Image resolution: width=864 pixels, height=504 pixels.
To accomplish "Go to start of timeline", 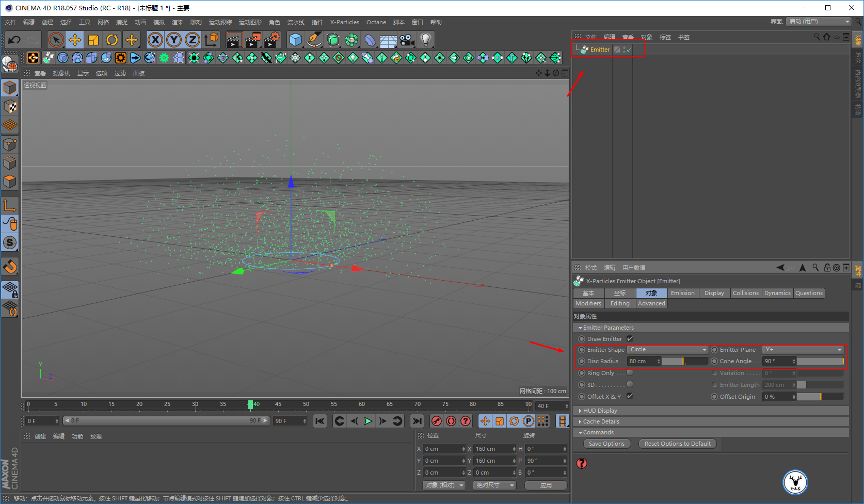I will pos(320,421).
